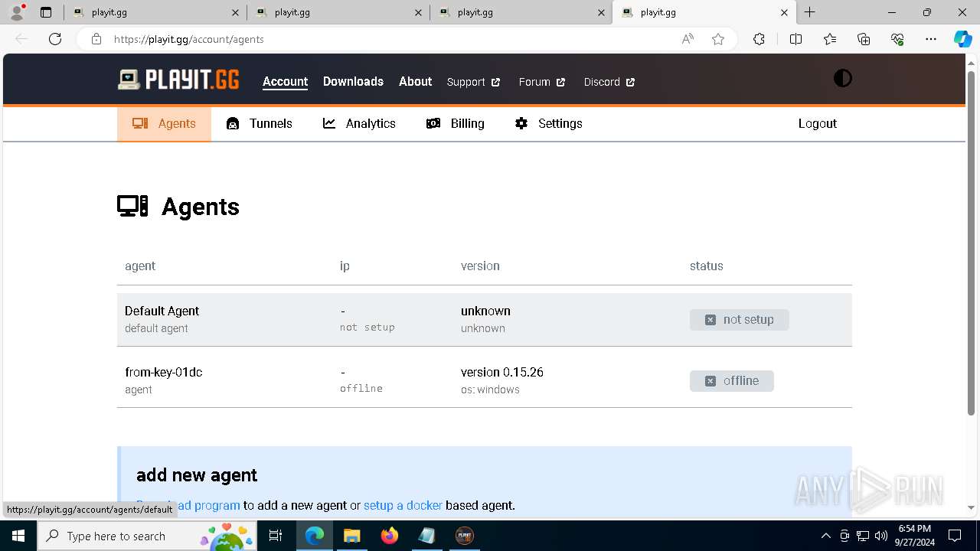This screenshot has width=980, height=551.
Task: Switch to the first playit.gg tab
Action: (x=155, y=12)
